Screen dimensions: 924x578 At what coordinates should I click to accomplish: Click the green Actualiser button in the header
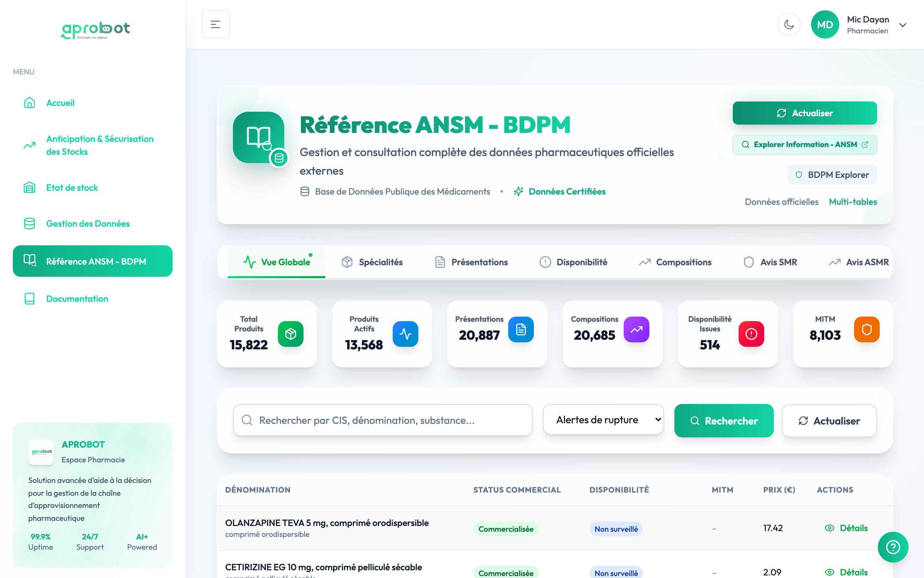[805, 113]
